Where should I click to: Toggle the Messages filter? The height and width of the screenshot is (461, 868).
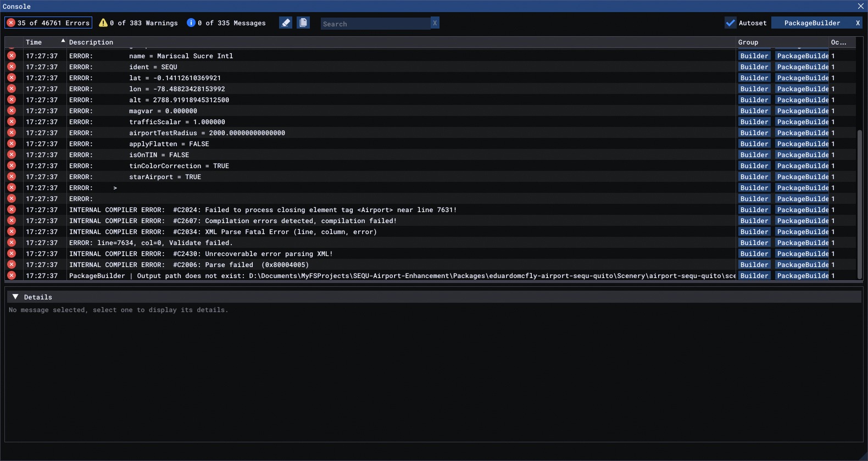coord(226,23)
